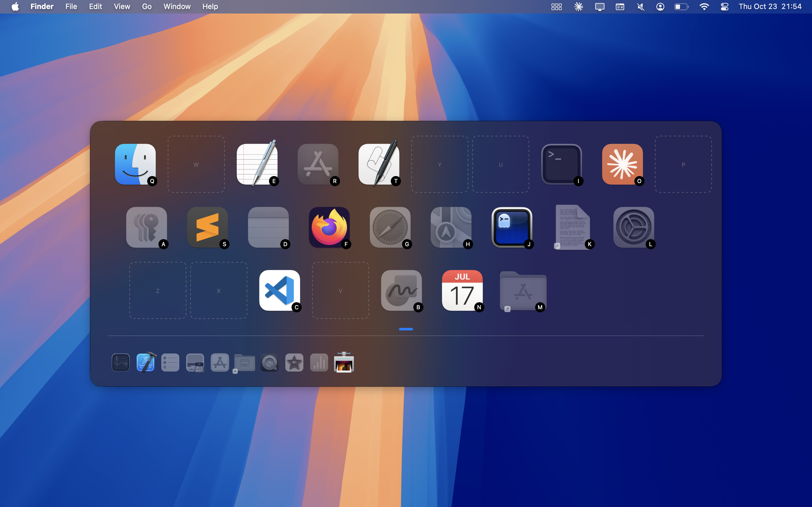Open the Claude app with orange starburst

click(x=622, y=164)
